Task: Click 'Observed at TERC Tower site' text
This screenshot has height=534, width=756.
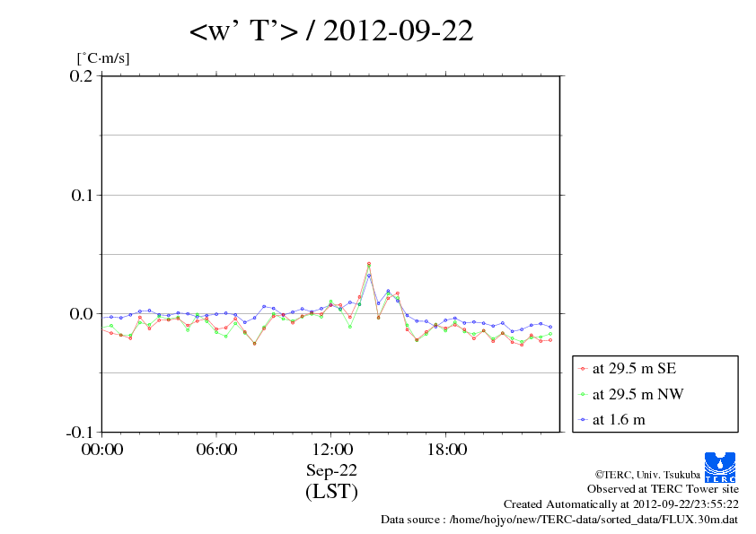Action: pos(663,489)
